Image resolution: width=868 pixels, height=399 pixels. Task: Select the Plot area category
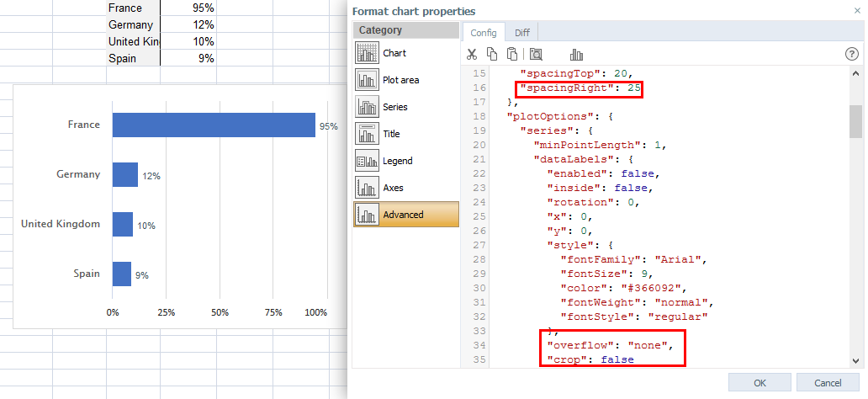click(x=406, y=80)
